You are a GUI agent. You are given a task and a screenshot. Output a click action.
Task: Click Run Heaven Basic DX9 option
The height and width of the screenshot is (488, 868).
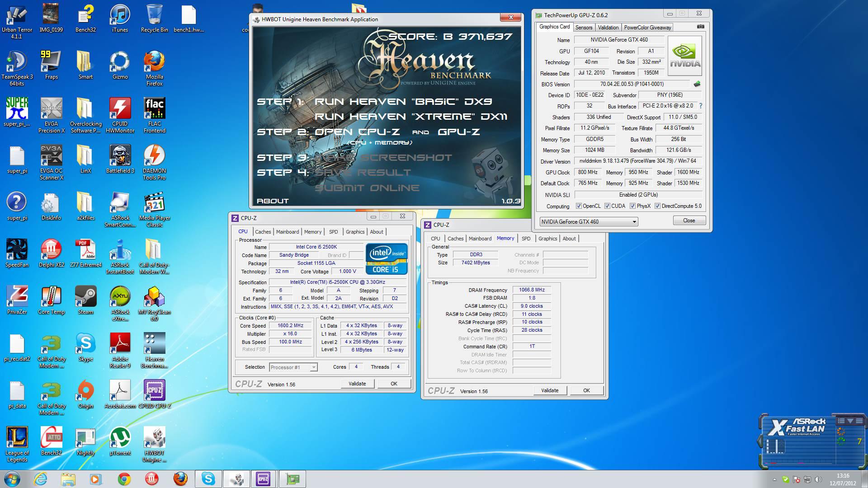pos(403,102)
